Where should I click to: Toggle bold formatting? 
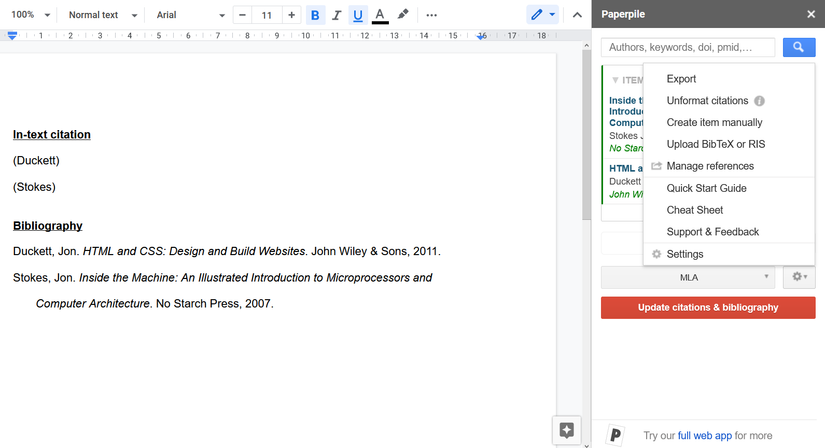point(316,15)
